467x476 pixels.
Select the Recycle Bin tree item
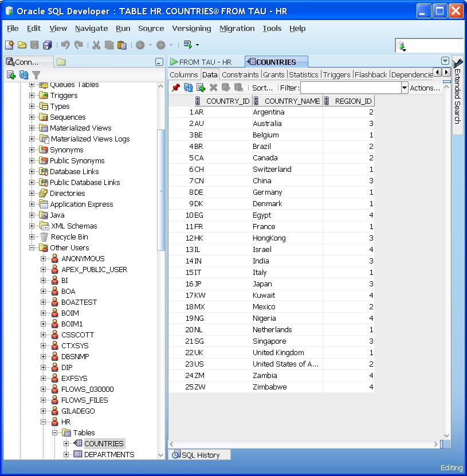click(x=69, y=237)
